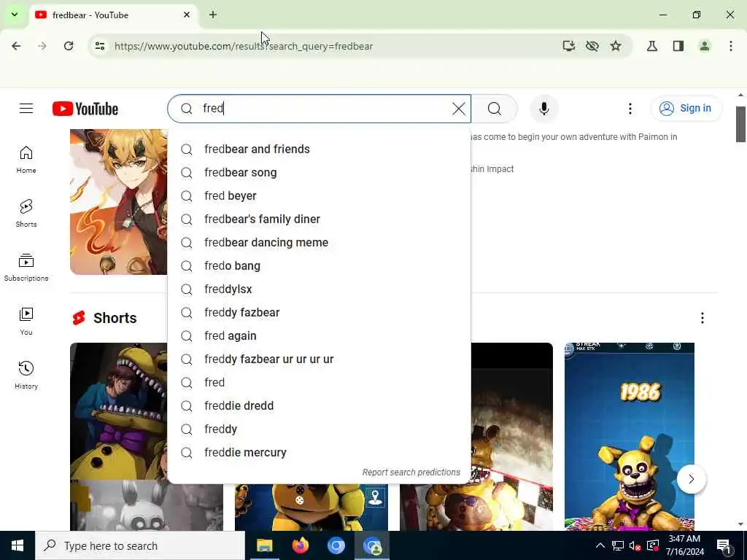Bookmark this page with star icon
Screen dimensions: 747x560
(616, 46)
